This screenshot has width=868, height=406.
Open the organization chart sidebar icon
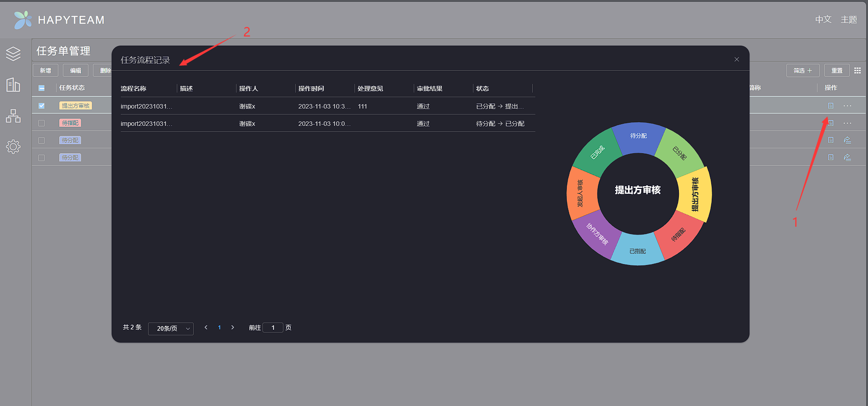(x=13, y=116)
